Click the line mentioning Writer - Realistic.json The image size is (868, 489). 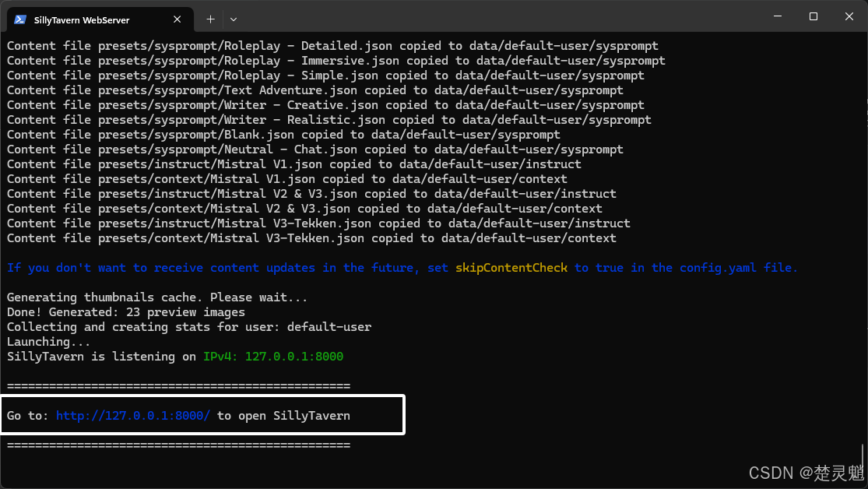(329, 120)
